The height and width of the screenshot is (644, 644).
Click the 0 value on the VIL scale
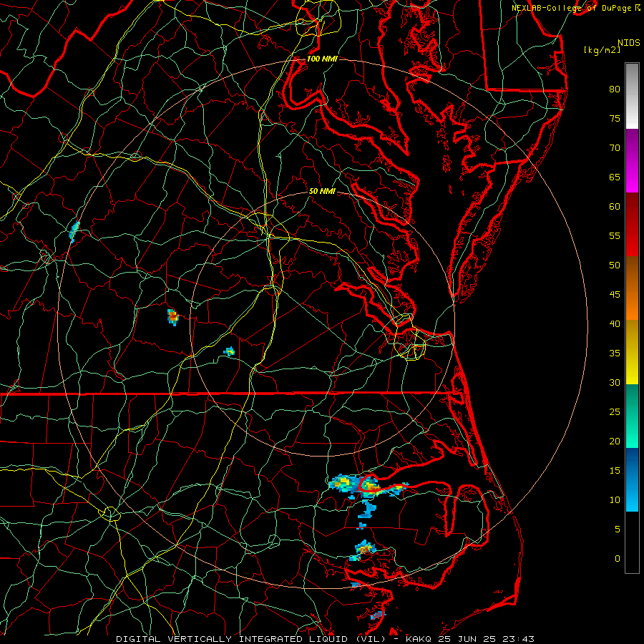click(x=618, y=559)
